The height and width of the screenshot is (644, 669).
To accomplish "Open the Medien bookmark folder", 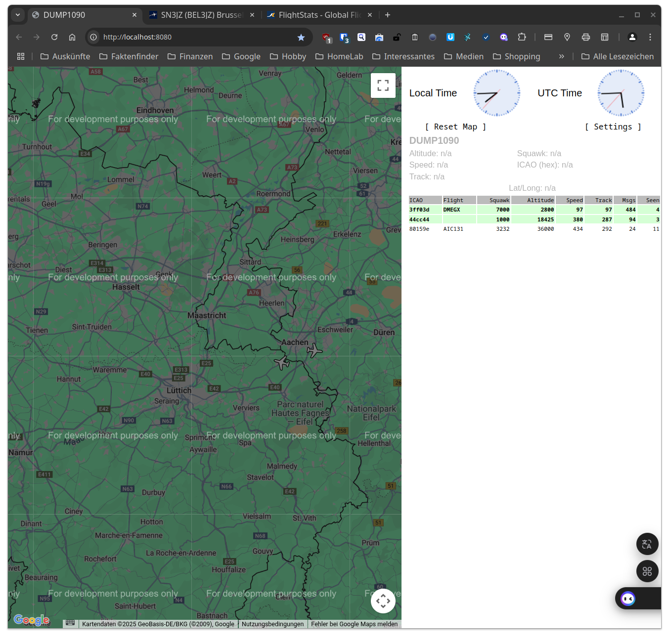I will point(464,56).
